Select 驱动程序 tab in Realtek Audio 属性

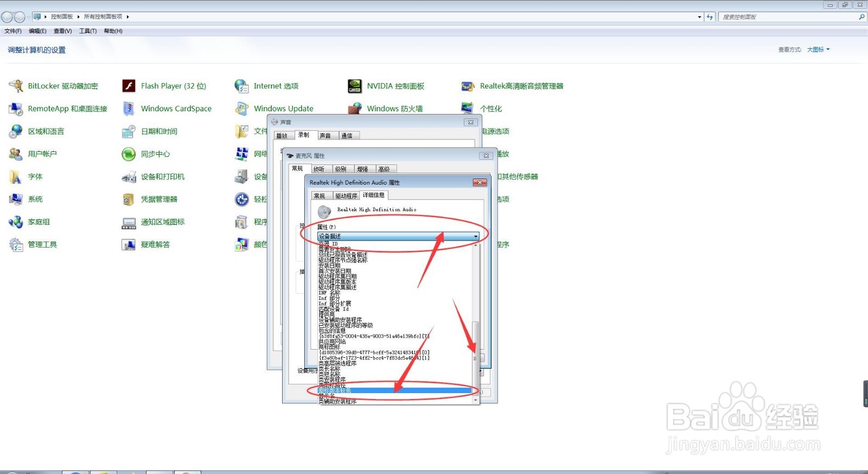(x=346, y=196)
